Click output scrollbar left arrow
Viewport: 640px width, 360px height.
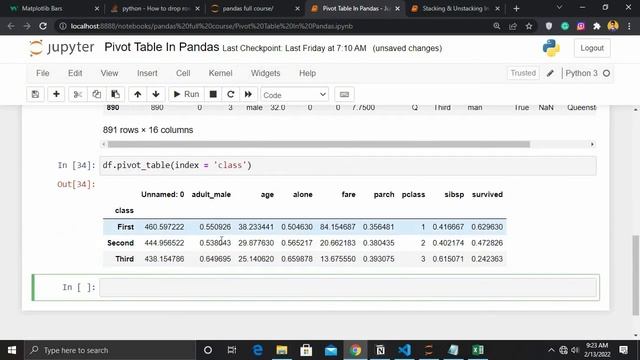[104, 144]
